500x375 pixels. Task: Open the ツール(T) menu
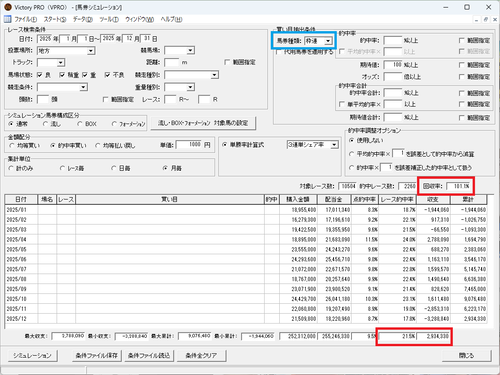109,19
